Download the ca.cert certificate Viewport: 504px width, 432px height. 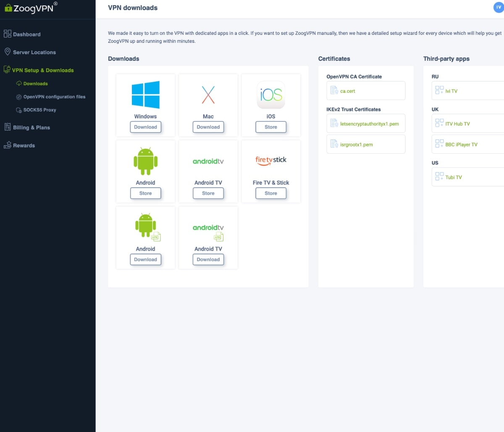[x=366, y=91]
